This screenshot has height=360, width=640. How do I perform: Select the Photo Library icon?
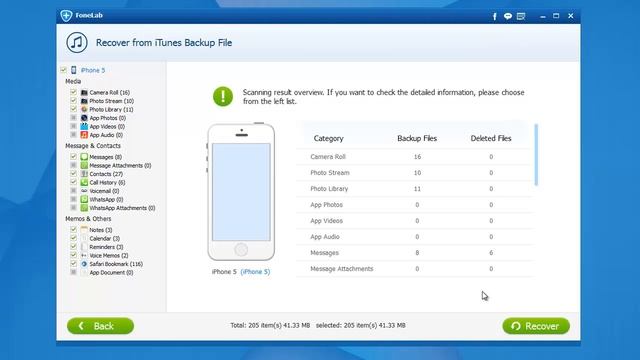point(84,109)
